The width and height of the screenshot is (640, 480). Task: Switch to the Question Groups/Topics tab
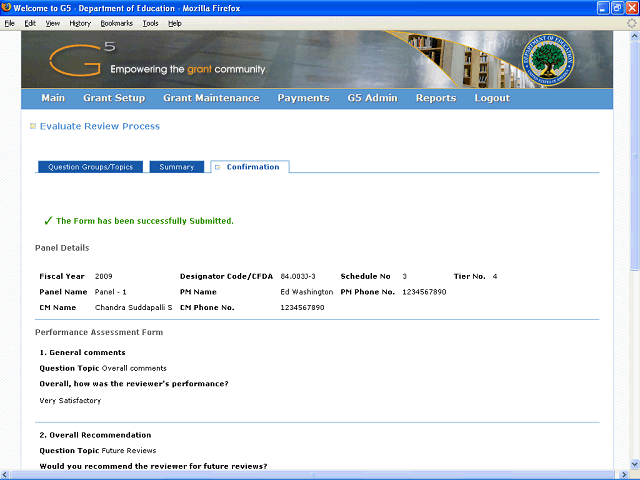[x=91, y=167]
